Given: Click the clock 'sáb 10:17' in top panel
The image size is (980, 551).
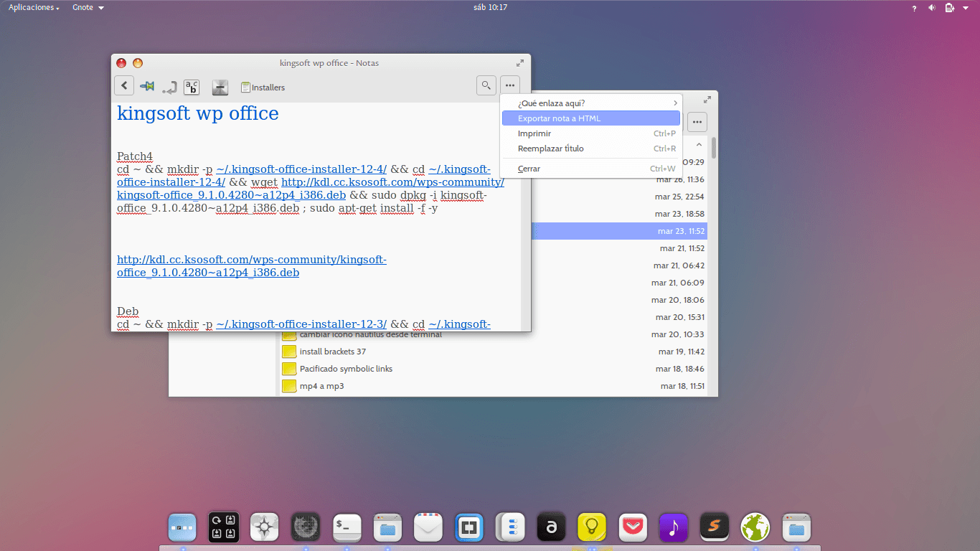Looking at the screenshot, I should pos(492,7).
